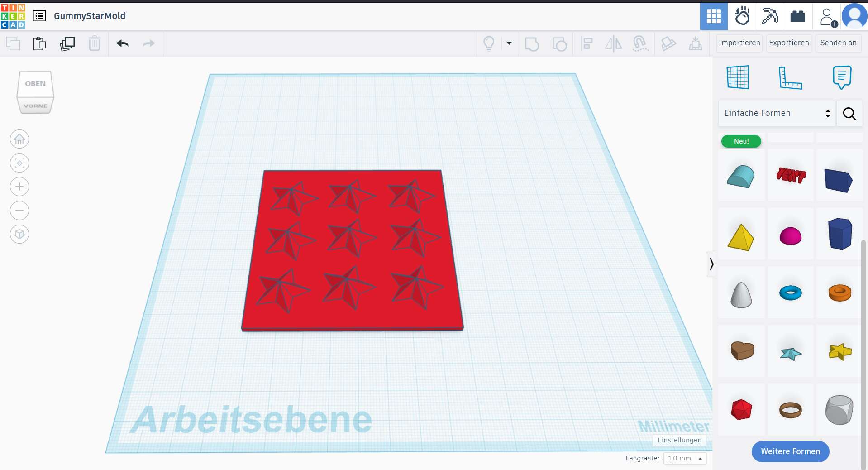Toggle show-all lightbulb visibility
This screenshot has width=868, height=470.
point(489,43)
